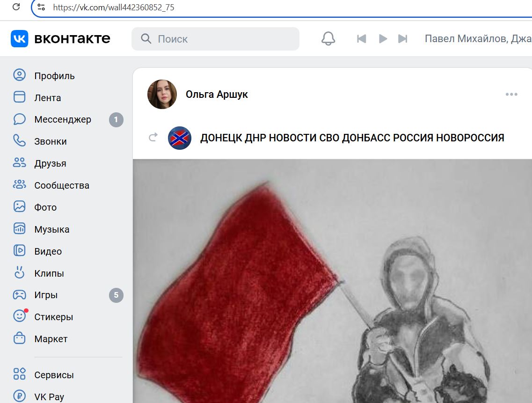Click the Мессенджер chat bubble icon
Image resolution: width=532 pixels, height=403 pixels.
click(x=19, y=119)
